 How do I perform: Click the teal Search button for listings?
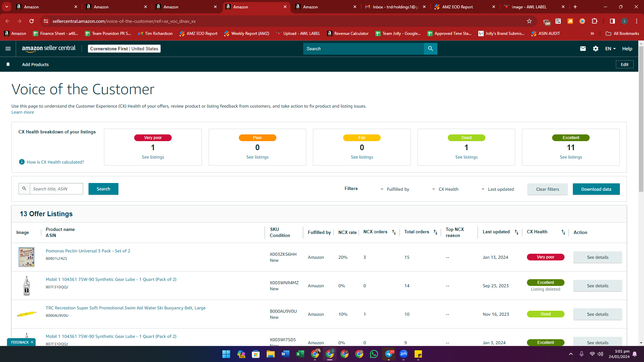103,189
